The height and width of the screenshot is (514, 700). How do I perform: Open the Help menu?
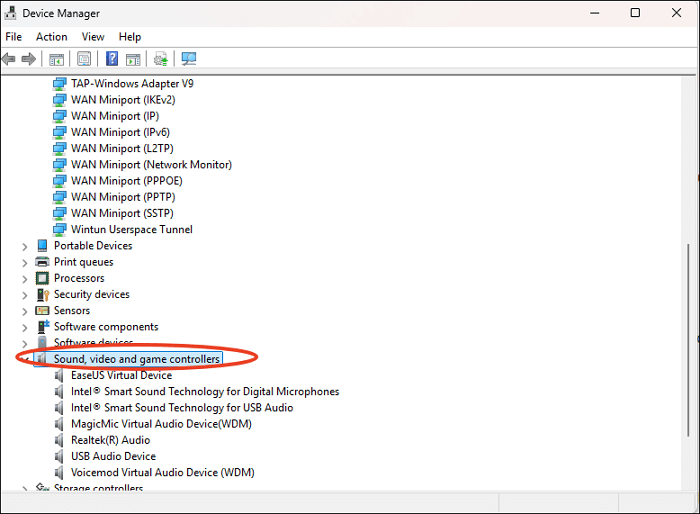[x=130, y=37]
